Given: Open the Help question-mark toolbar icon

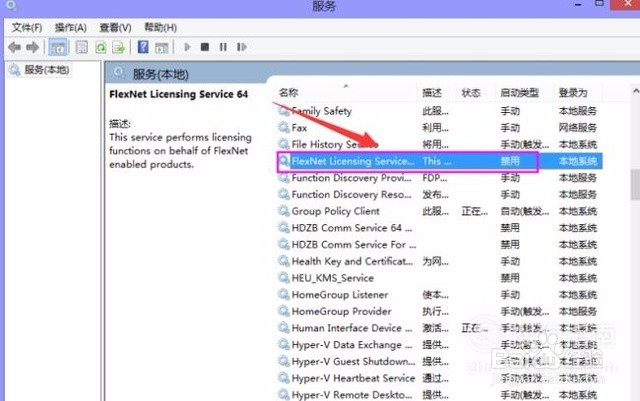Looking at the screenshot, I should (x=143, y=47).
